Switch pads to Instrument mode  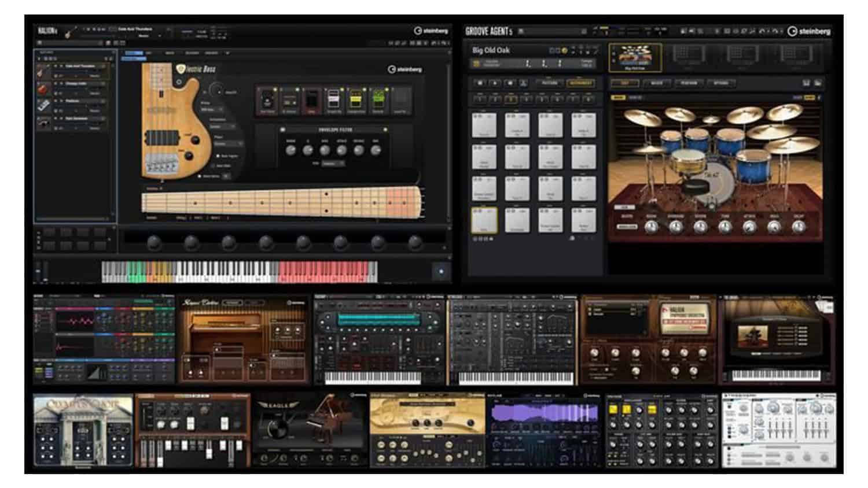pyautogui.click(x=580, y=83)
